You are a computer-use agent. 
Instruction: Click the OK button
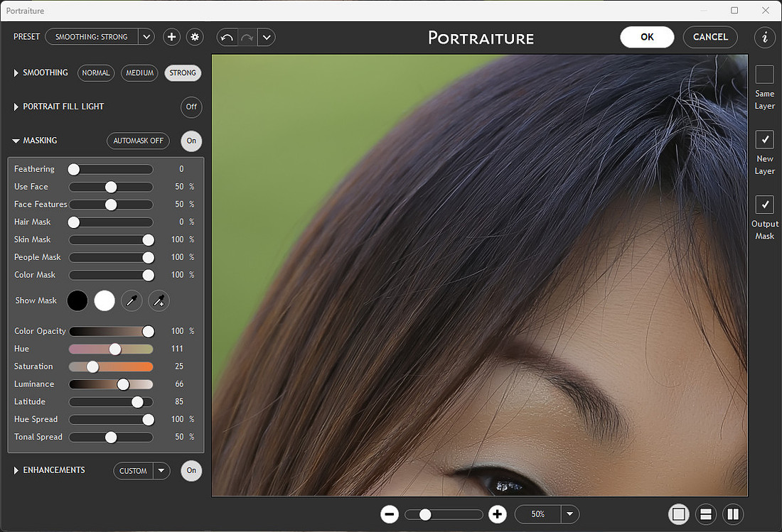(647, 38)
